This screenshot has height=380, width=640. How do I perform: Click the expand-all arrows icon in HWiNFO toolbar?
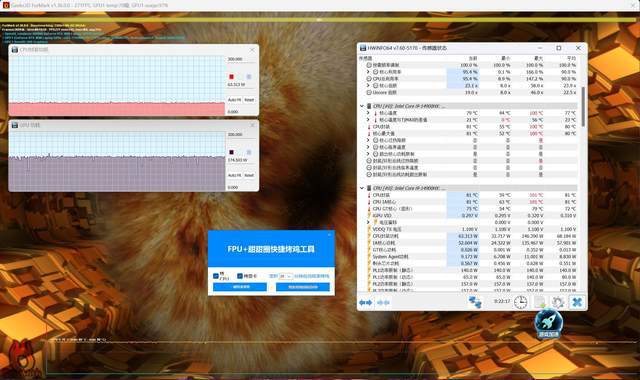pos(366,302)
